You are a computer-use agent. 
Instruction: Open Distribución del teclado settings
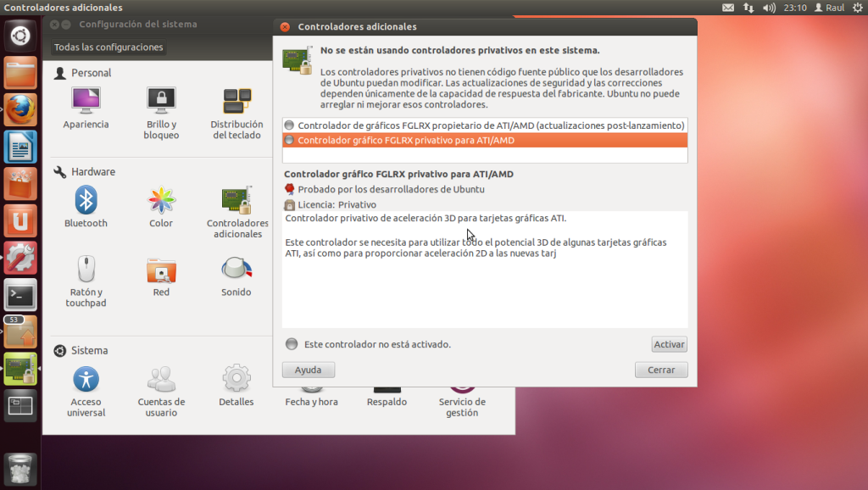pos(237,114)
